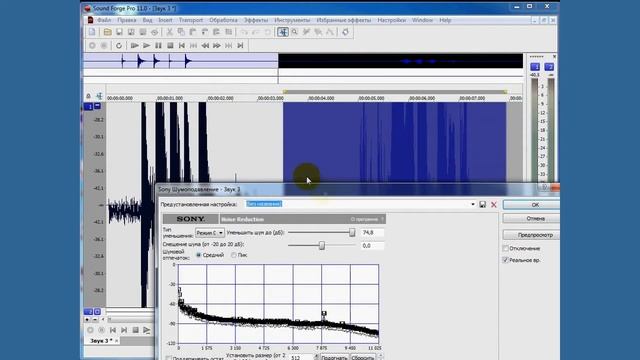Click Play in the main transport bar
This screenshot has height=360, width=640.
(x=147, y=46)
